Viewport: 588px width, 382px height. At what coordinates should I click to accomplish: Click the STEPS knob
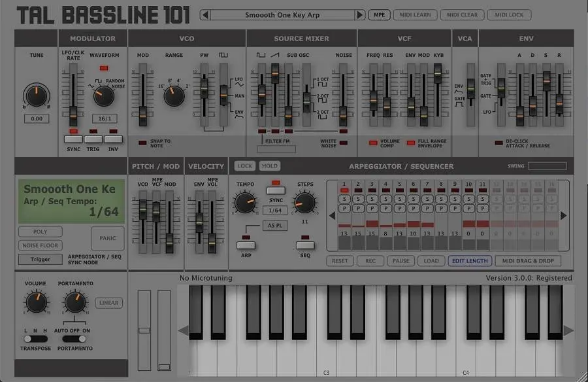tap(305, 203)
